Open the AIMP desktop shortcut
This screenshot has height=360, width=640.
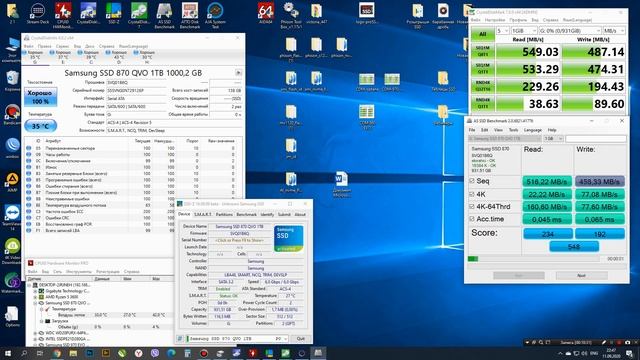[12, 182]
